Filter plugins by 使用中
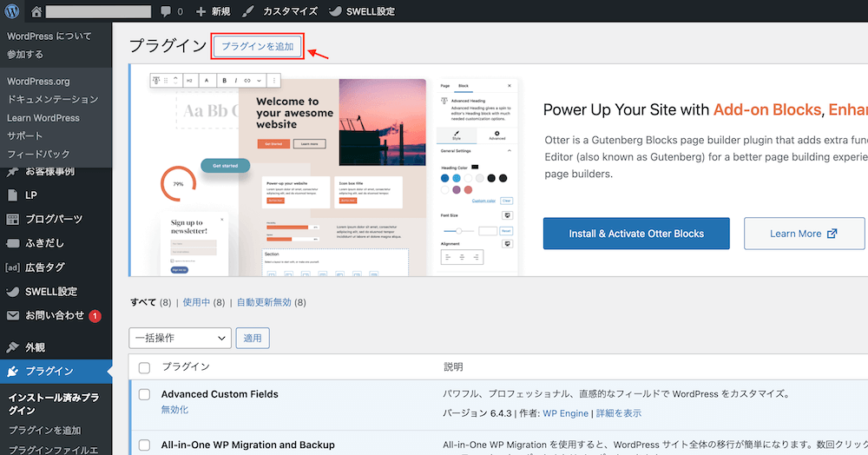Screen dimensions: 868x455 pyautogui.click(x=196, y=302)
